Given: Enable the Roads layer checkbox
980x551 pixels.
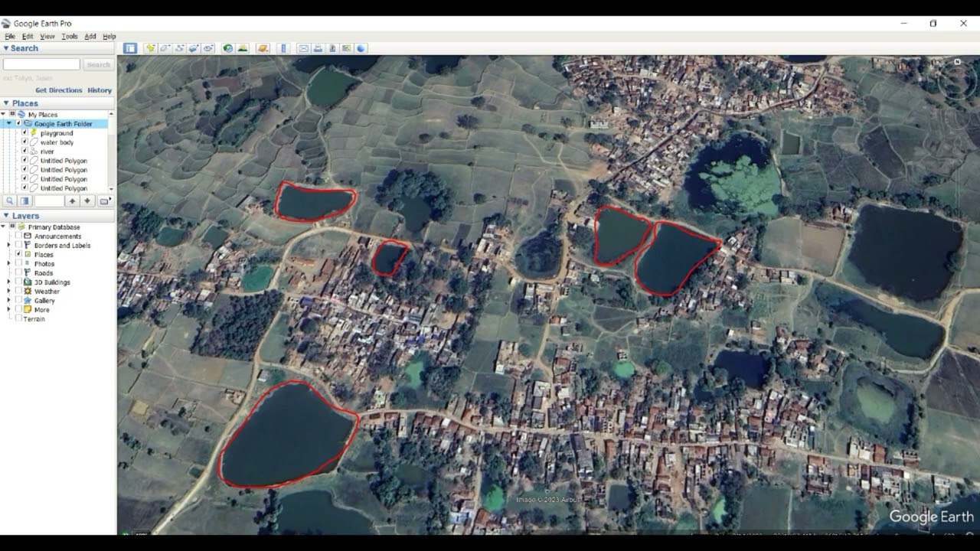Looking at the screenshot, I should 18,272.
